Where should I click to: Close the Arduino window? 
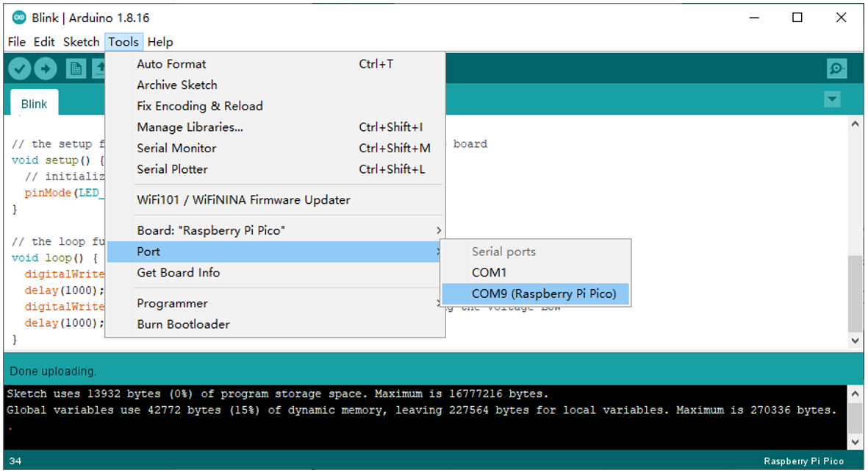(841, 18)
